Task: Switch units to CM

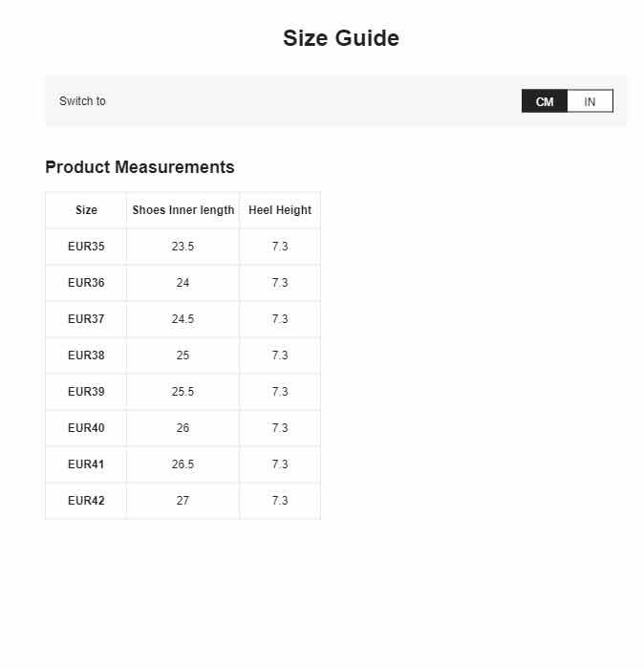Action: [x=545, y=101]
